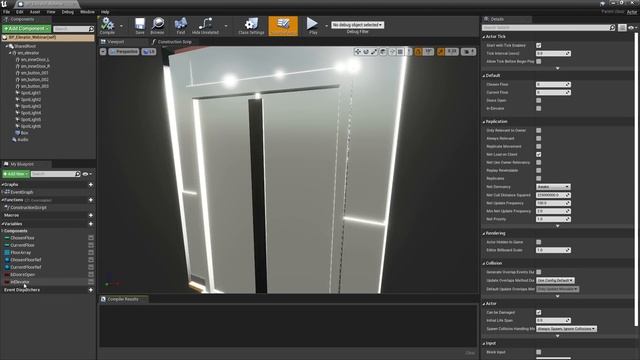Add a new macro with plus icon

pos(91,215)
